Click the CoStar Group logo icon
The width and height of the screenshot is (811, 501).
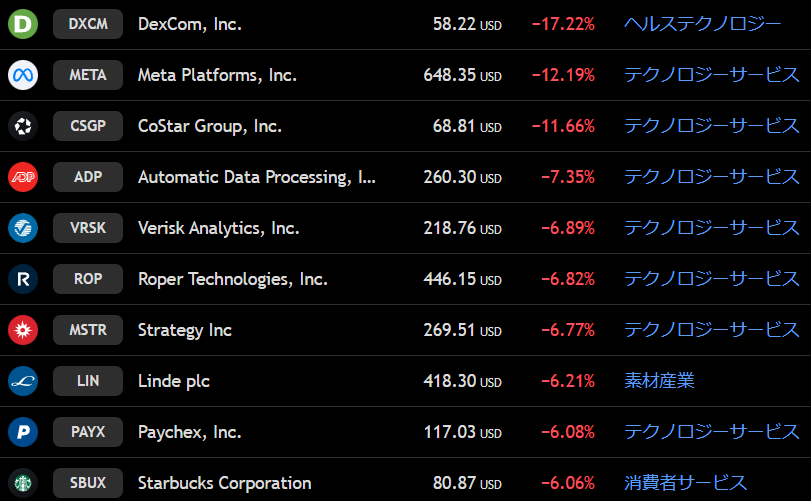point(22,126)
